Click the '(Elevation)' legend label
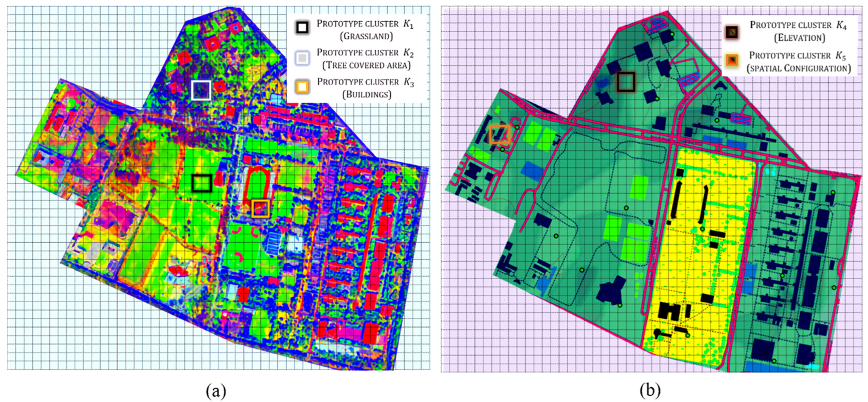Screen dimensions: 868x402 [x=799, y=38]
